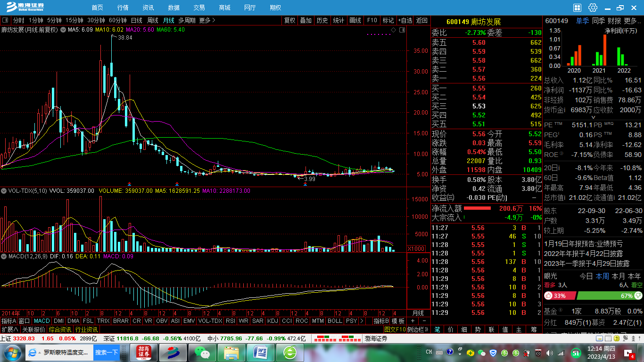Open 更多 in the financial panel
Screen dimensions: 644x362
click(633, 21)
